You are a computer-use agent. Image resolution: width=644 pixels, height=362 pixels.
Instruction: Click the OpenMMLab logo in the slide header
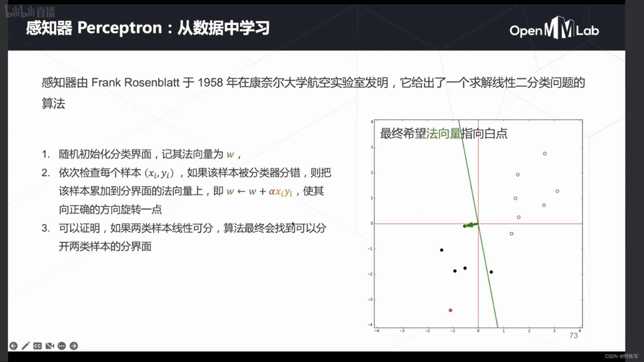click(554, 28)
